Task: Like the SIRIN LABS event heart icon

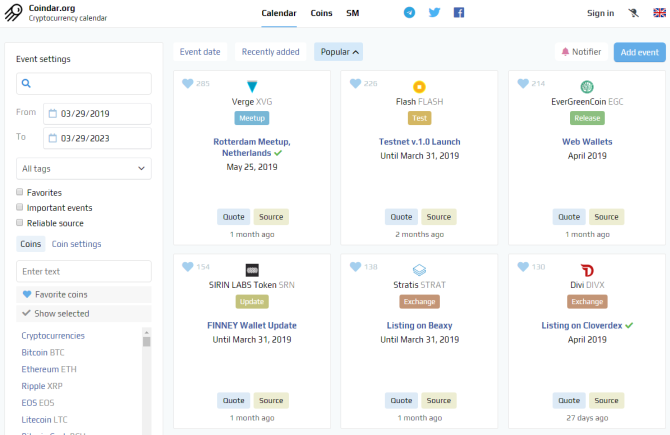Action: [188, 267]
